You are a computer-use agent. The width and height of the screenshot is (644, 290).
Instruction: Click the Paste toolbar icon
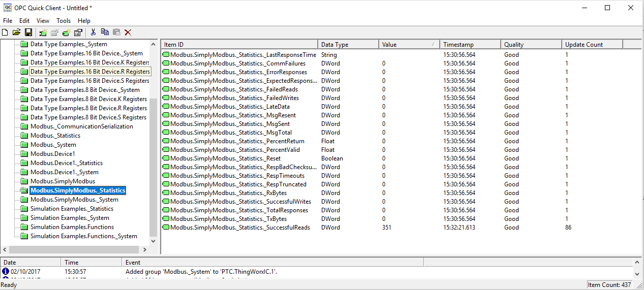point(116,33)
